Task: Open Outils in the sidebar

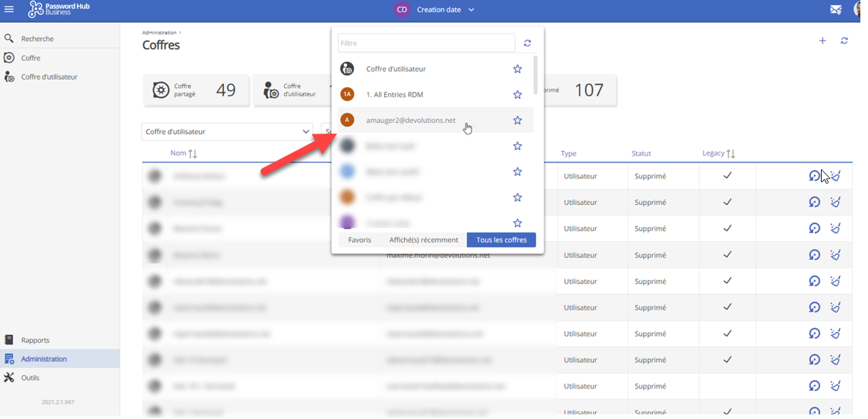Action: [x=30, y=378]
